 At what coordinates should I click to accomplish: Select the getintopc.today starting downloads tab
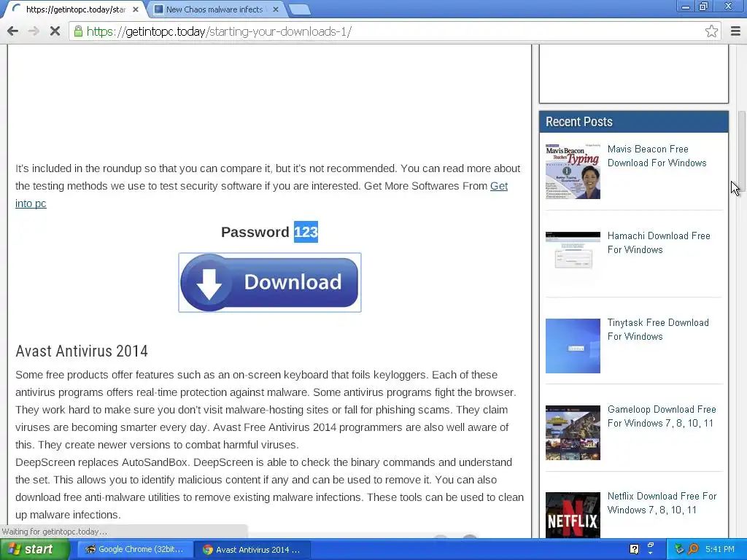point(74,9)
